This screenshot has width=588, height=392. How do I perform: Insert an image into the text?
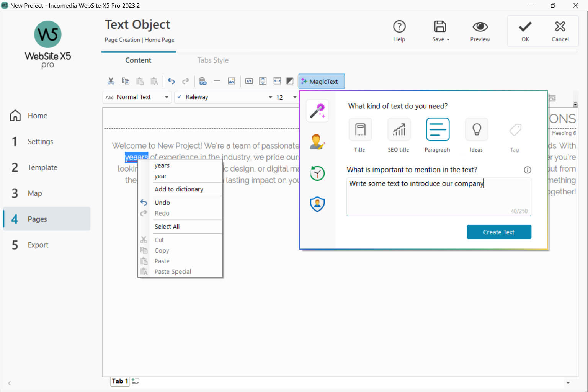(x=232, y=81)
